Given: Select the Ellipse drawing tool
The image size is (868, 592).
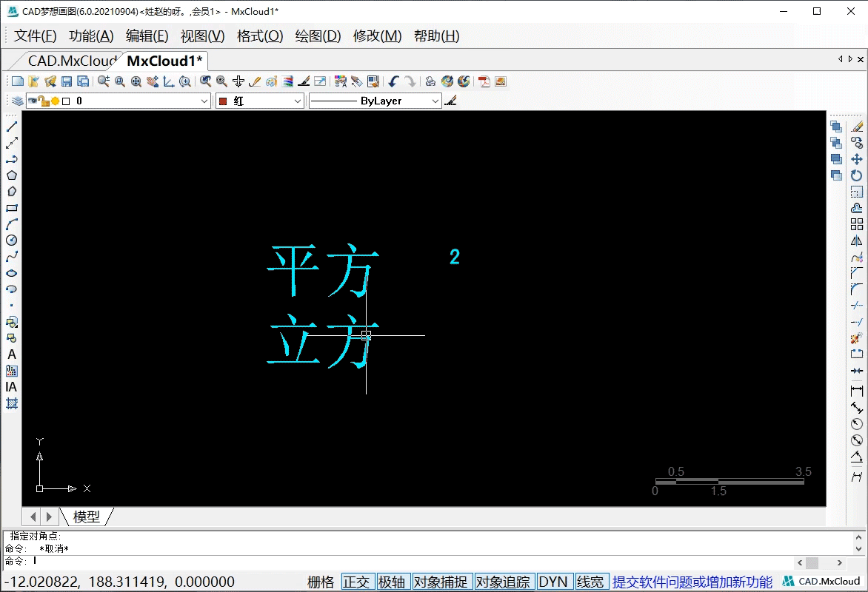Looking at the screenshot, I should (12, 273).
